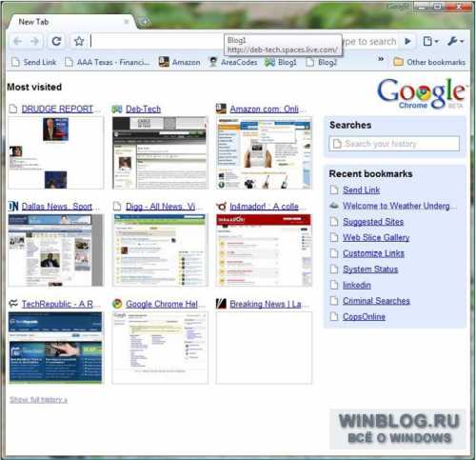Click the Breaking News favicon icon
Screen dimensions: 476x460
(221, 304)
